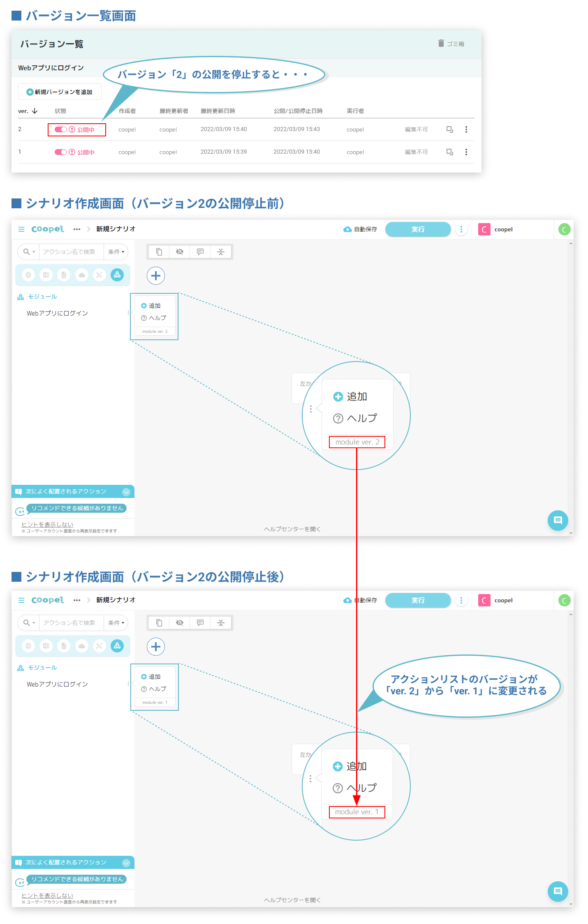This screenshot has height=924, width=588.
Task: Click collapse toolbar icon in 公開停止前 screen
Action: tap(221, 252)
